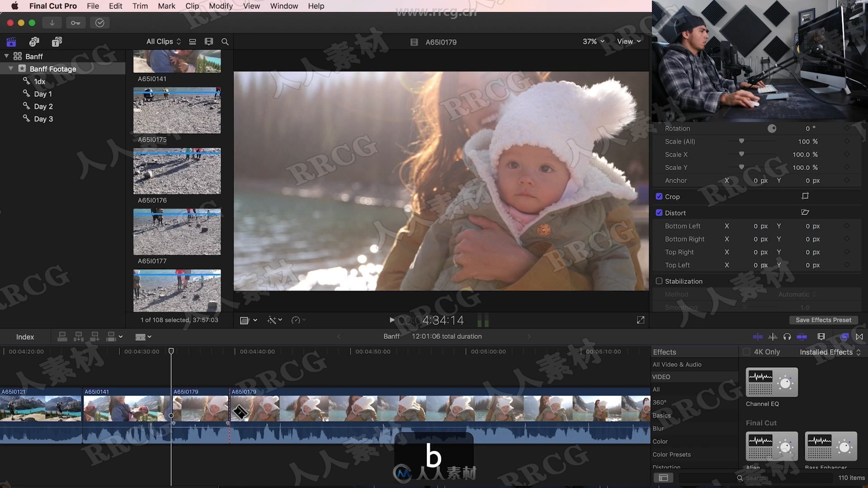Open the Modify menu
This screenshot has height=488, width=868.
221,6
